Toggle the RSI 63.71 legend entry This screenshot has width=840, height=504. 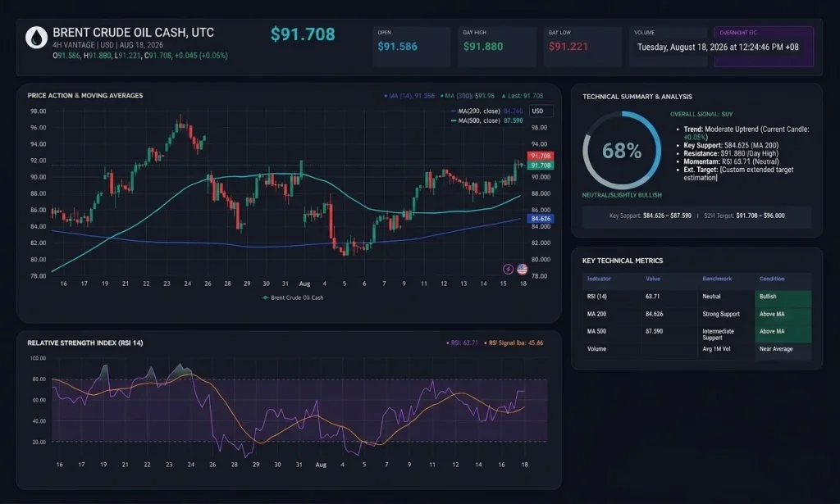pyautogui.click(x=462, y=343)
